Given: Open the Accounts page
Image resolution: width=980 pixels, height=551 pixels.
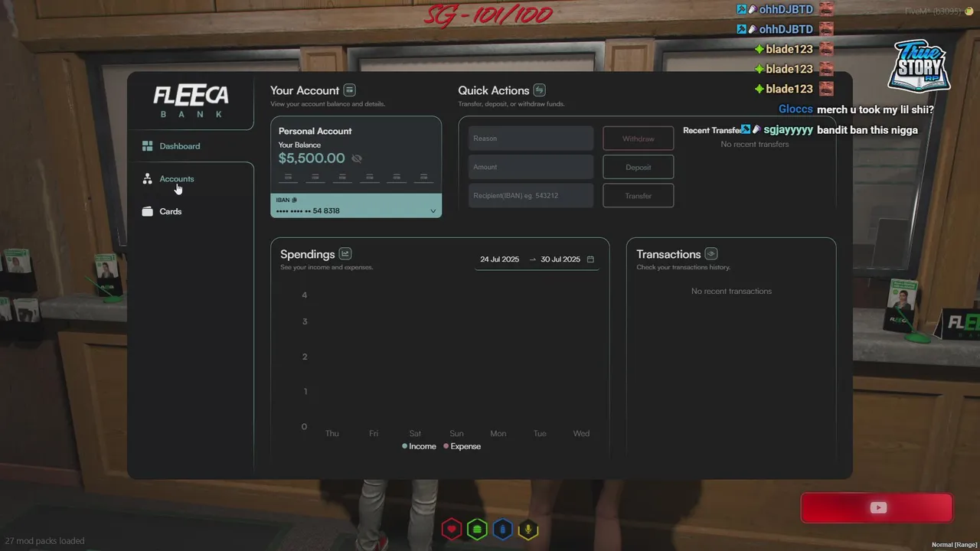Looking at the screenshot, I should pos(177,179).
